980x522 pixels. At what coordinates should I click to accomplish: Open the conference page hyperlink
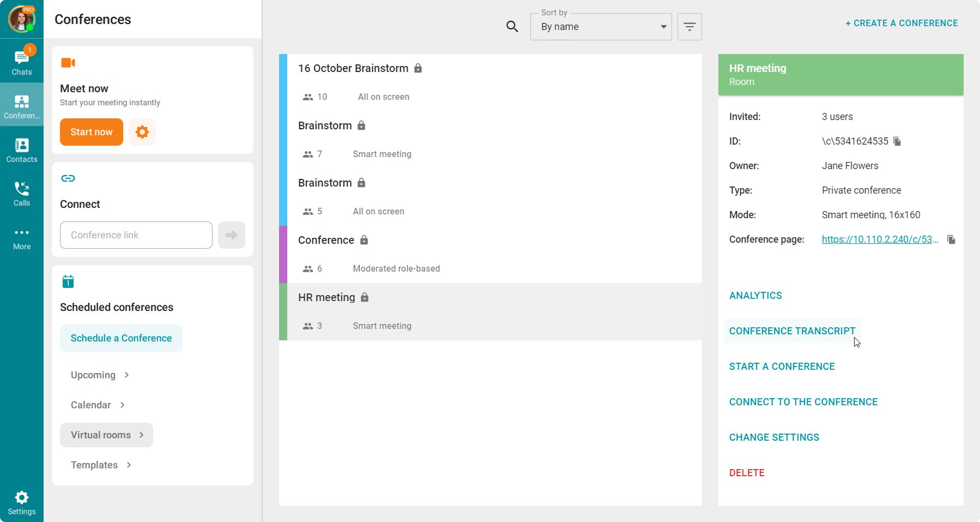(879, 239)
